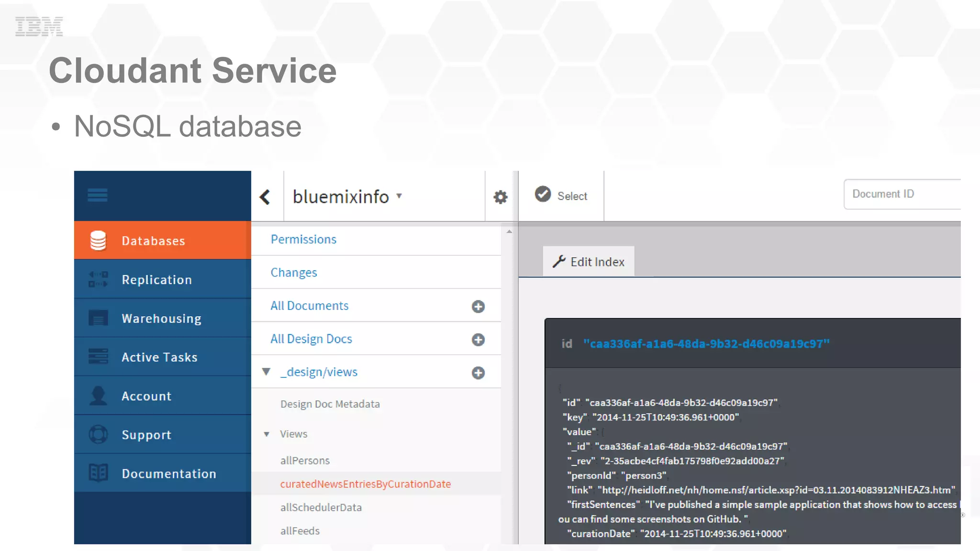Screen dimensions: 980x551
Task: Toggle the Select checkmark
Action: pyautogui.click(x=543, y=194)
